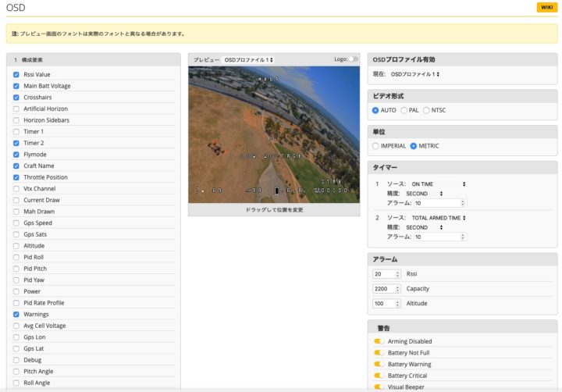Toggle the Logo switch above preview
Screen dimensions: 562x392
pyautogui.click(x=354, y=59)
